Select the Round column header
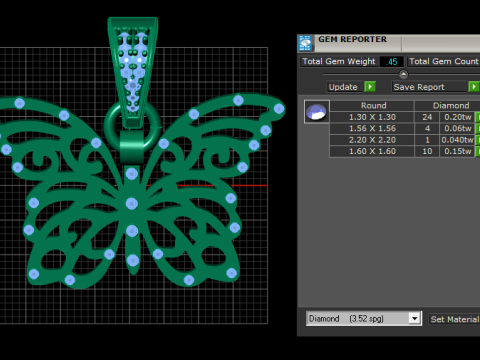This screenshot has height=360, width=480. tap(373, 106)
